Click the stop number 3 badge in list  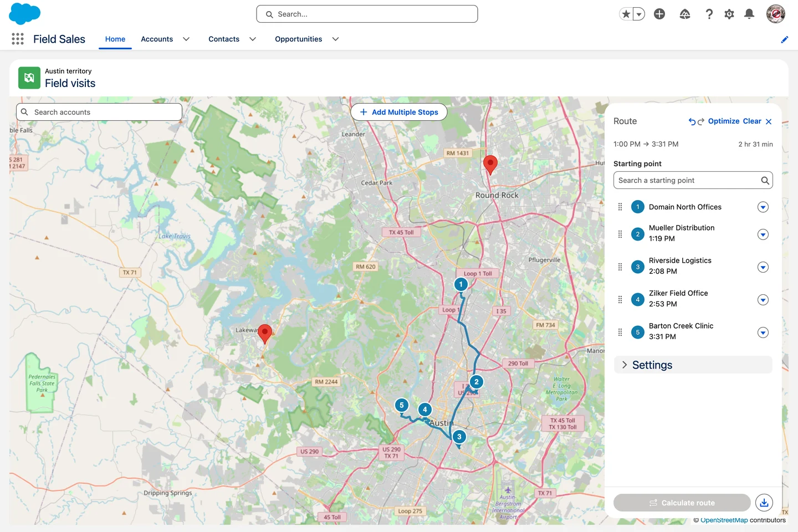pyautogui.click(x=638, y=267)
